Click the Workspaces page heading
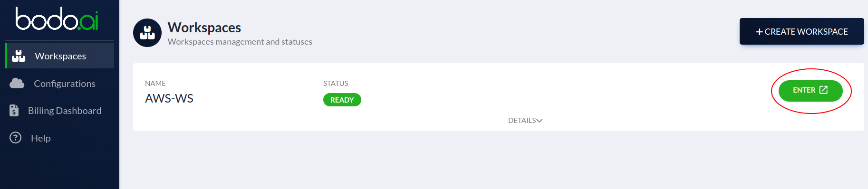Screen dimensions: 868x189 pyautogui.click(x=204, y=28)
